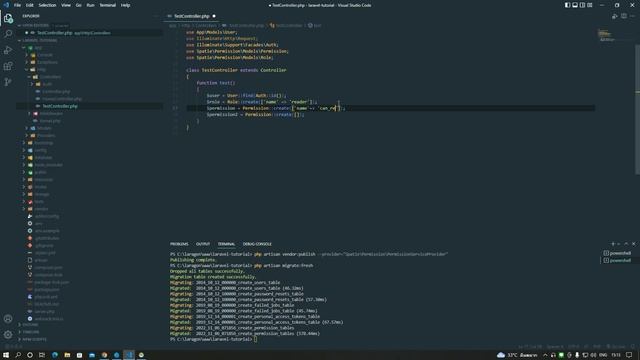This screenshot has height=360, width=640.
Task: Open TestController.php in the Controllers folder tree
Action: tap(60, 106)
